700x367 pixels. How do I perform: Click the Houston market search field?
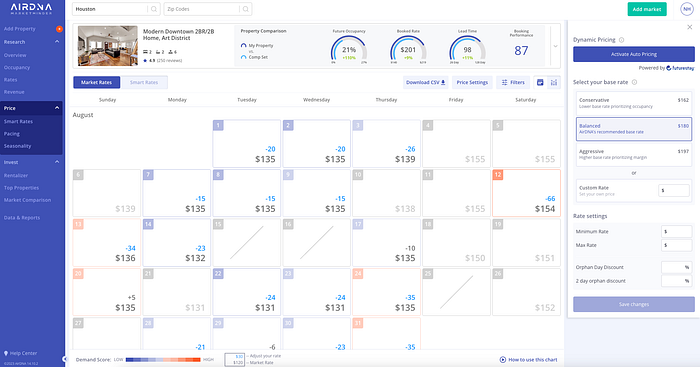[x=116, y=9]
